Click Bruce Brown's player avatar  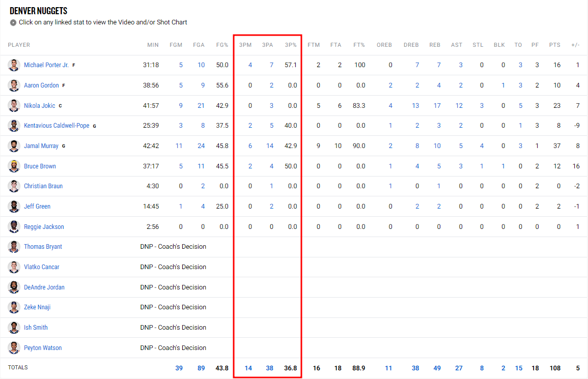pos(14,166)
